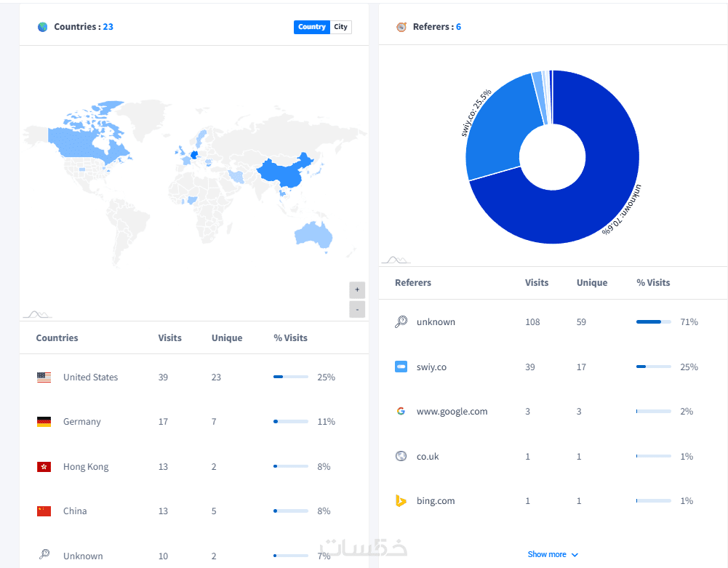
Task: Zoom in the map with plus button
Action: (x=357, y=289)
